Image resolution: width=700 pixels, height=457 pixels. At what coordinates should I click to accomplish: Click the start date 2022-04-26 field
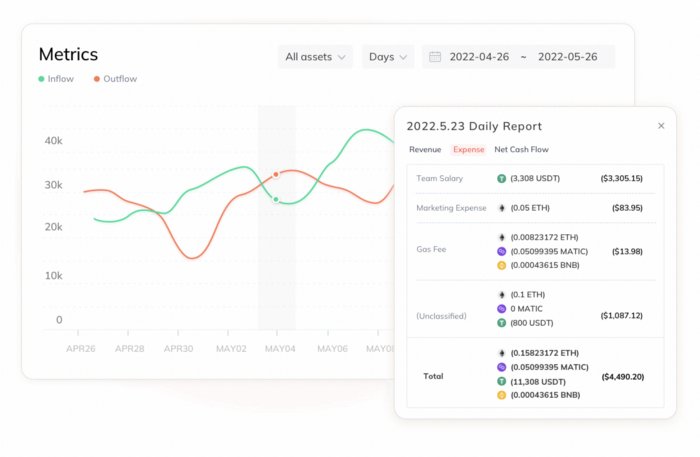pyautogui.click(x=478, y=57)
